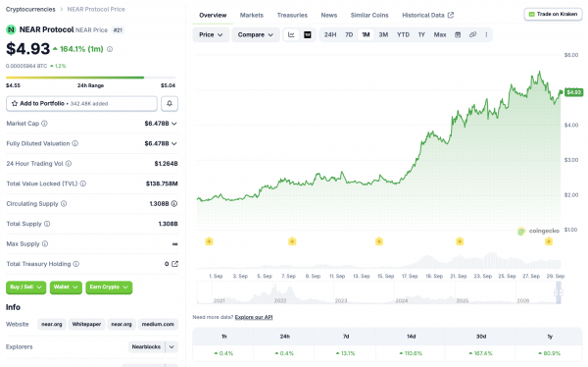
Task: Click news marker near 15. Sep
Action: pyautogui.click(x=379, y=241)
